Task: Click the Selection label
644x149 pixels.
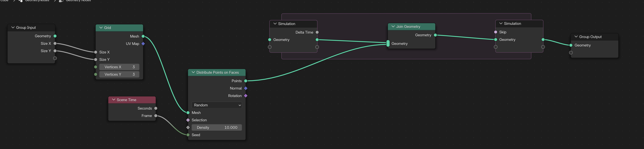Action: (199, 120)
